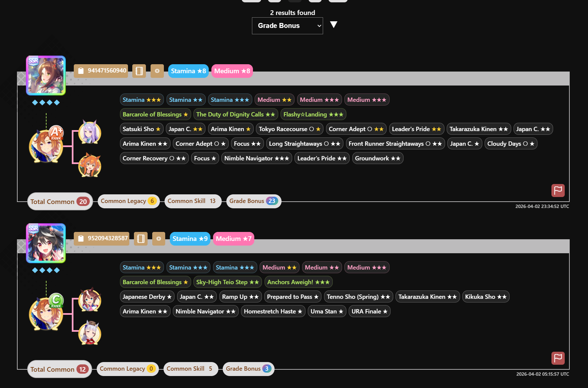
Task: Open the notebook icon beside ID 952094328587
Action: [141, 239]
